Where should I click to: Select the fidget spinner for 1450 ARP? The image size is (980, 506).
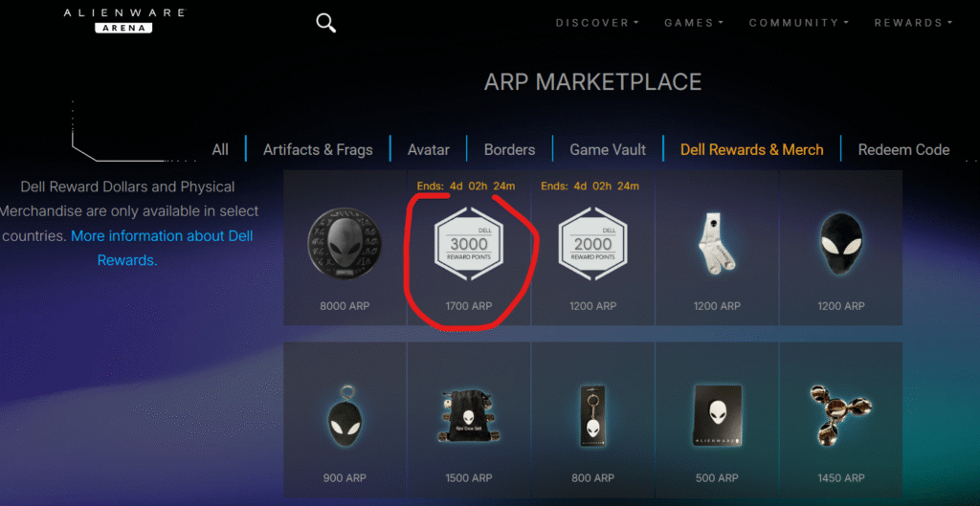[840, 413]
